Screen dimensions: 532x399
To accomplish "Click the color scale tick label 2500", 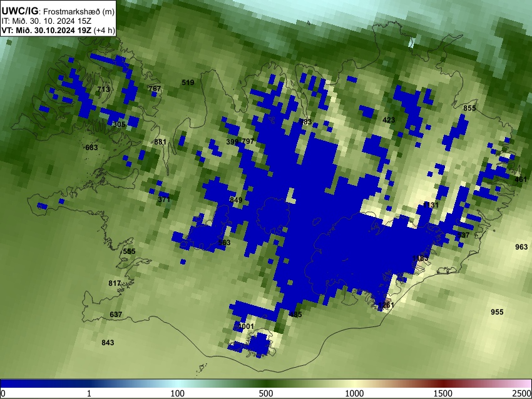I will (x=522, y=393).
